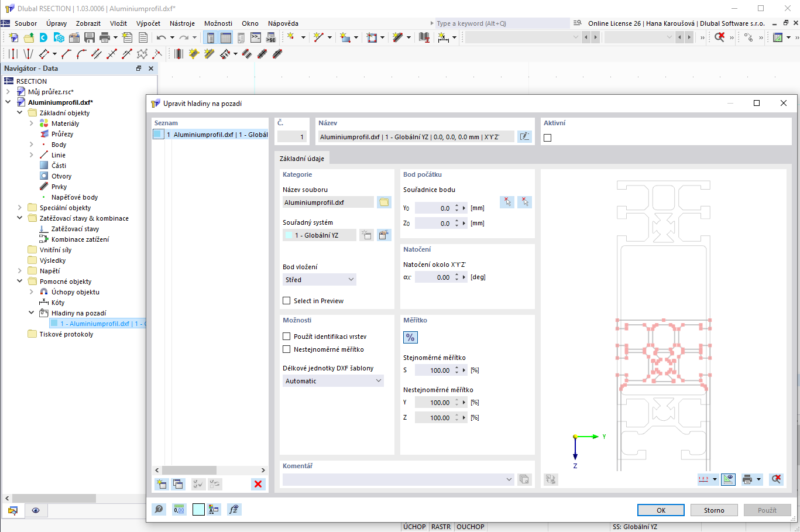Open the Bod vložení Střed dropdown

pyautogui.click(x=320, y=280)
